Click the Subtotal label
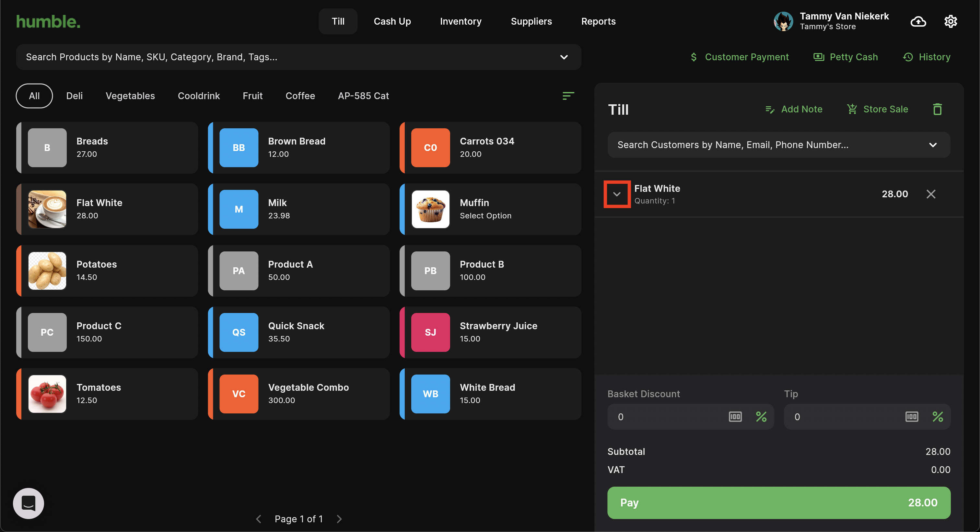The width and height of the screenshot is (980, 532). (626, 451)
